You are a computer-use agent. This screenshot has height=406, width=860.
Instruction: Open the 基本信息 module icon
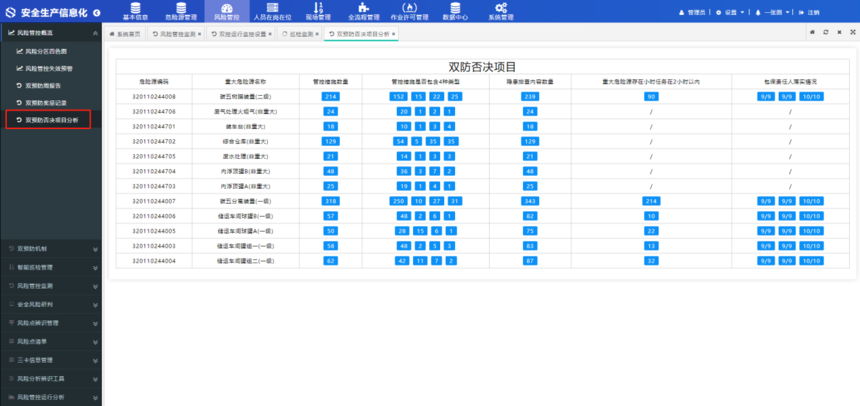click(135, 8)
